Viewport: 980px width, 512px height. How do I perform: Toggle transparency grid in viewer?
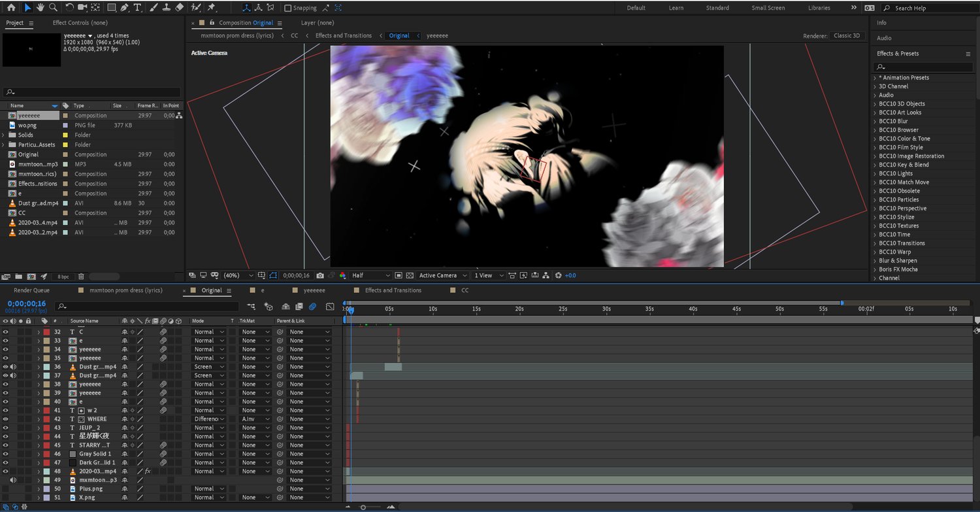click(x=410, y=275)
